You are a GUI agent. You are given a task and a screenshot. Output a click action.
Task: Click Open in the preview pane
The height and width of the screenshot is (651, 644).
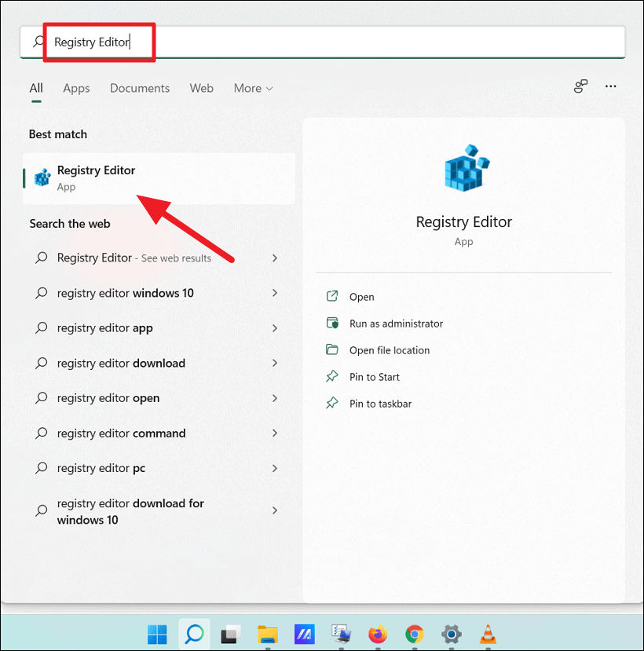coord(361,297)
